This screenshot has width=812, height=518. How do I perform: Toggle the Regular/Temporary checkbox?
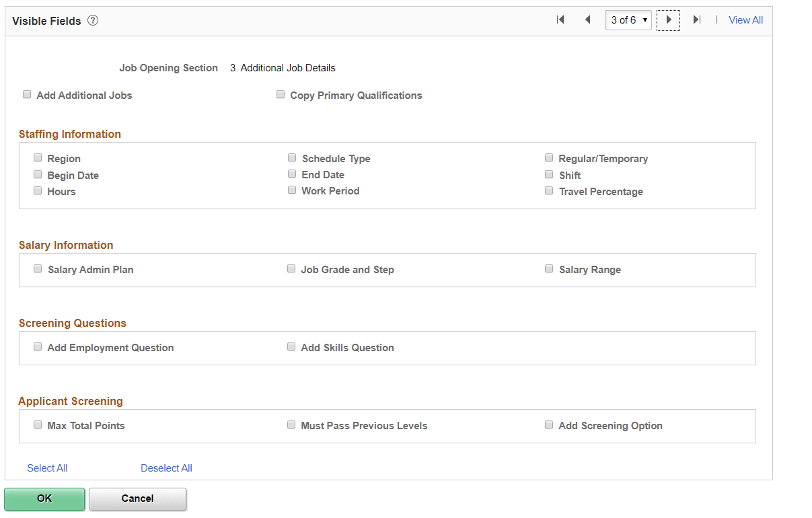(x=549, y=156)
